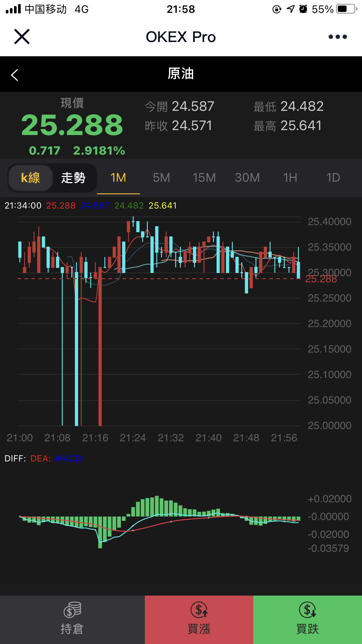Tap the 原油 page title
Viewport: 362px width, 644px height.
tap(181, 73)
